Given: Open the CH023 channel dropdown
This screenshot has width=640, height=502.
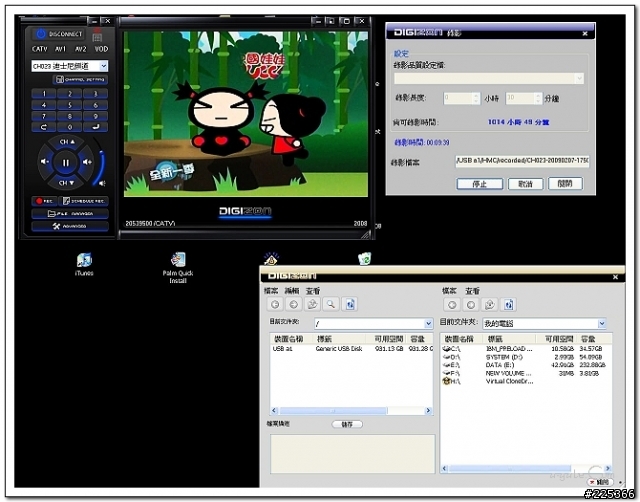Looking at the screenshot, I should (x=70, y=66).
